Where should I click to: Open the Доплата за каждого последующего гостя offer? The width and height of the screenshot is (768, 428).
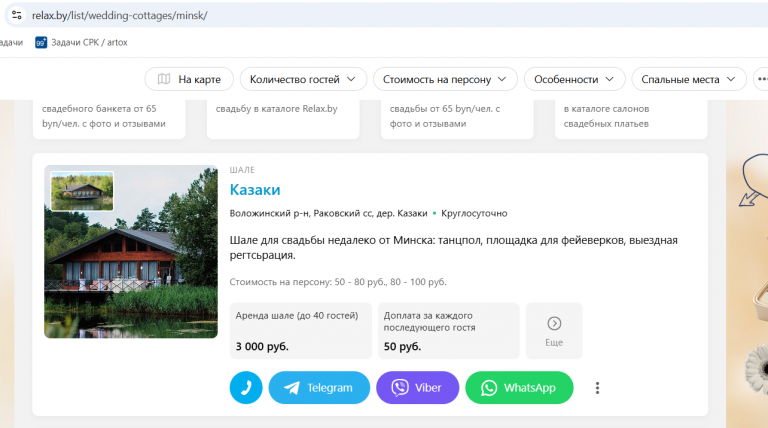coord(449,331)
